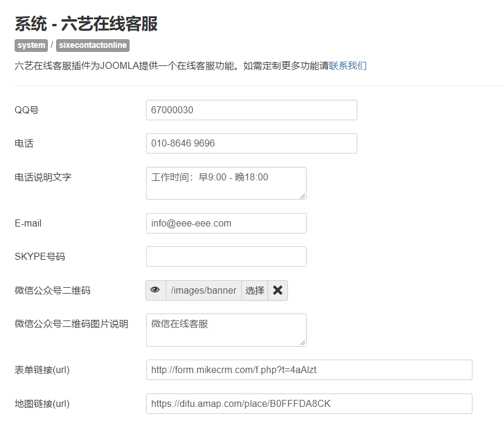The height and width of the screenshot is (439, 504).
Task: Click the QQ号 input field
Action: [251, 110]
